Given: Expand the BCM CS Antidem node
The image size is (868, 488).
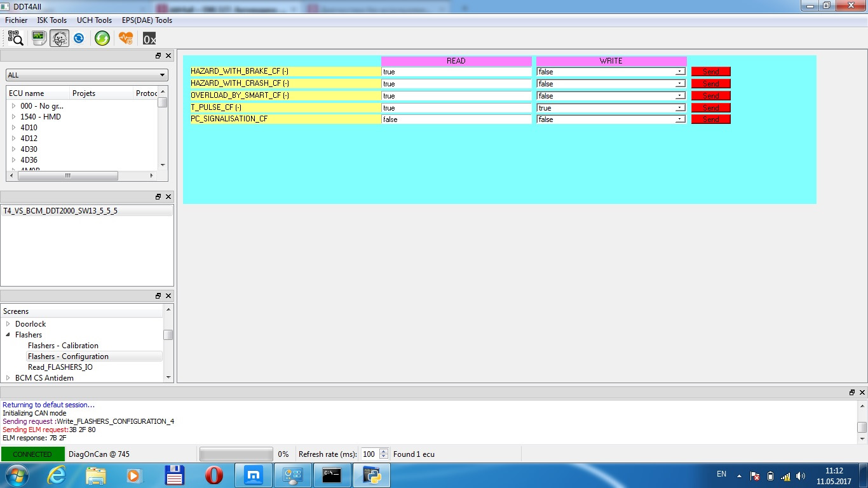Looking at the screenshot, I should tap(8, 378).
